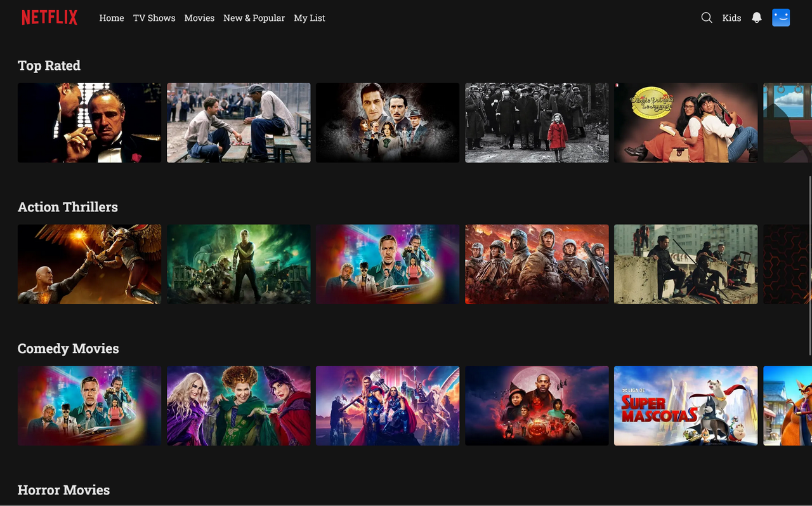Viewport: 812px width, 506px height.
Task: Select the winter soldiers war movie thumbnail
Action: click(537, 264)
